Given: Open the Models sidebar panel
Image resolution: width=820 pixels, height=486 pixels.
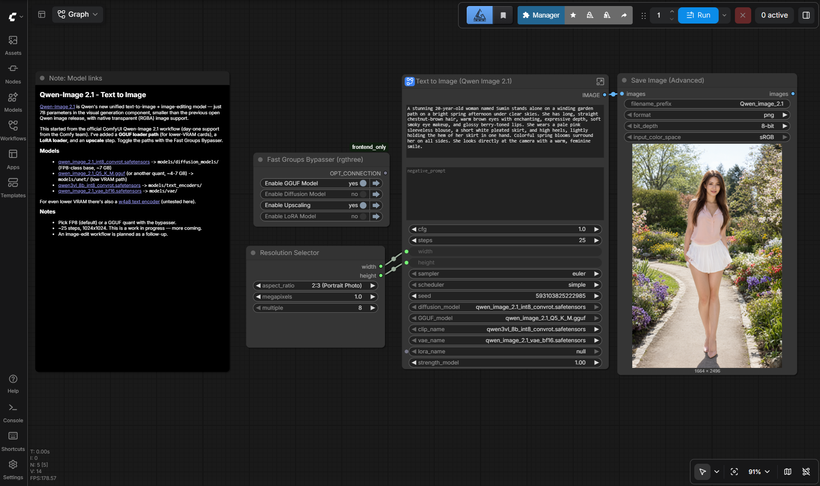Looking at the screenshot, I should (13, 102).
